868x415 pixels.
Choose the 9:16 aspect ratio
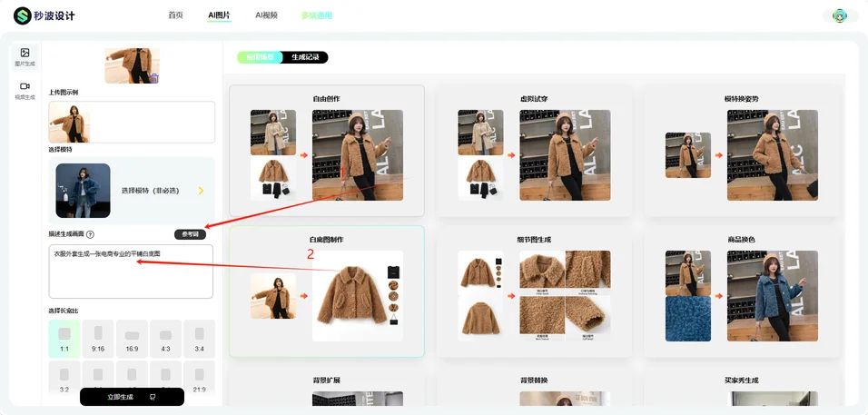click(x=98, y=339)
